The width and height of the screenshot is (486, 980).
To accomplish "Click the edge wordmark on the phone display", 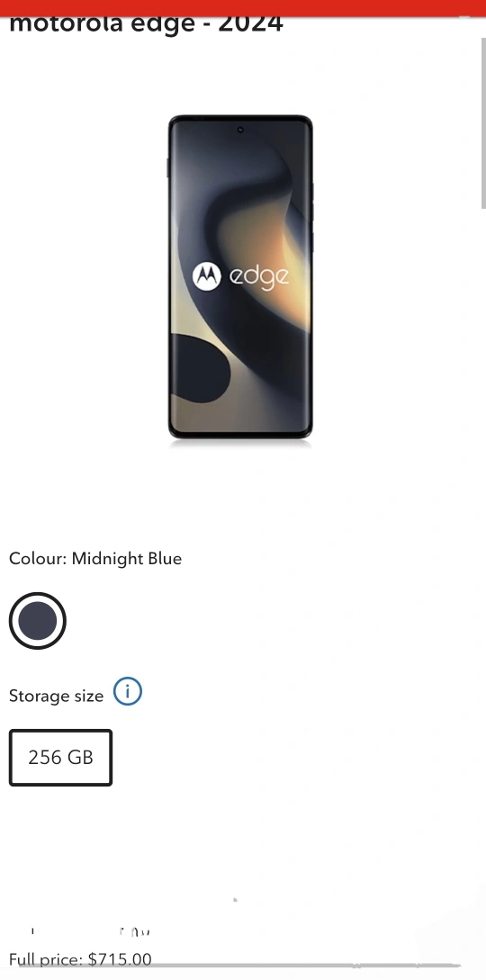I will 259,276.
